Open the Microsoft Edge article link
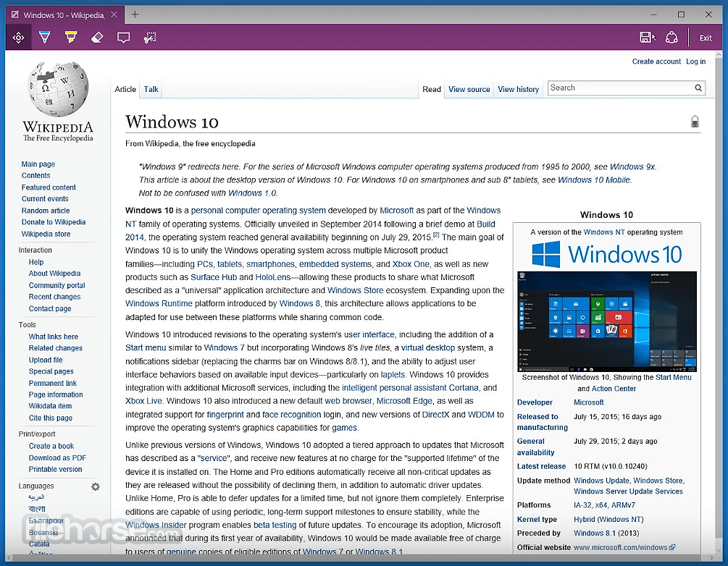728x566 pixels. [x=404, y=400]
